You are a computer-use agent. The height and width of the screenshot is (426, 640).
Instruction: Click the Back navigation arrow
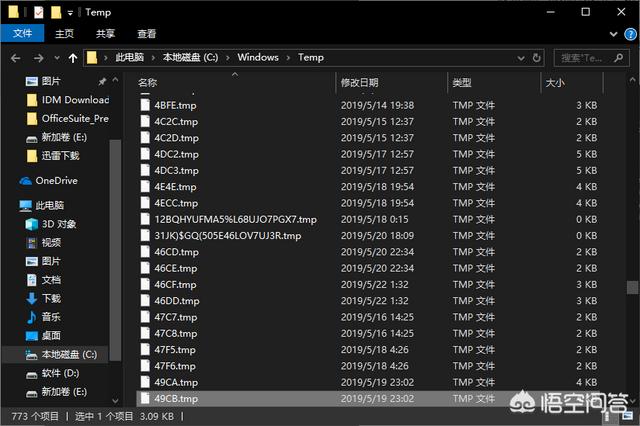(16, 58)
